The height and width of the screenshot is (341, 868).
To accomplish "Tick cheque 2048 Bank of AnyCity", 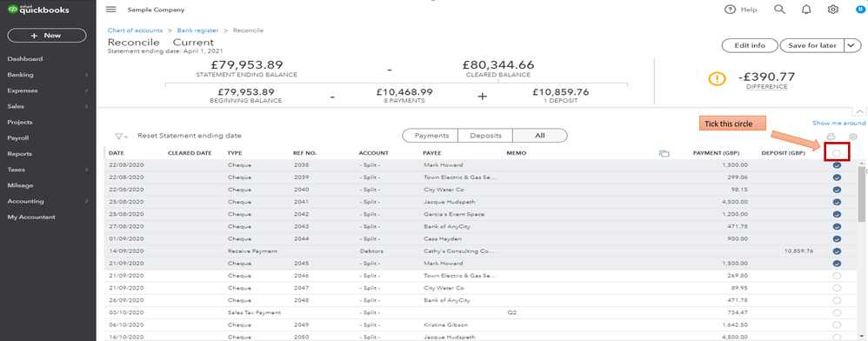I will tap(837, 300).
